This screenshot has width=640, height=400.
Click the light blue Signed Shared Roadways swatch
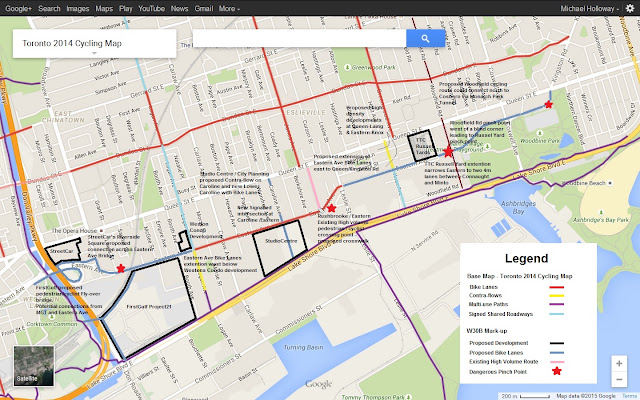556,314
